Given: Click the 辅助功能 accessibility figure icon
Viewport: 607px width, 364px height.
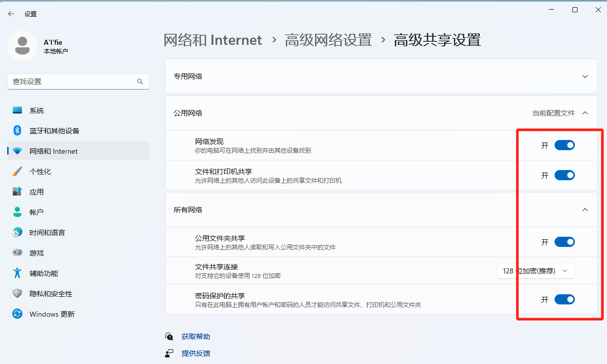Looking at the screenshot, I should tap(17, 273).
